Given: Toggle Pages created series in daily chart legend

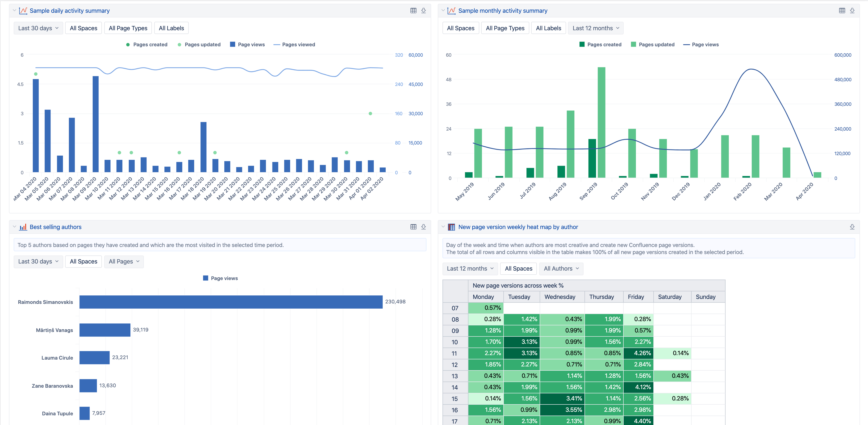Looking at the screenshot, I should pyautogui.click(x=146, y=45).
